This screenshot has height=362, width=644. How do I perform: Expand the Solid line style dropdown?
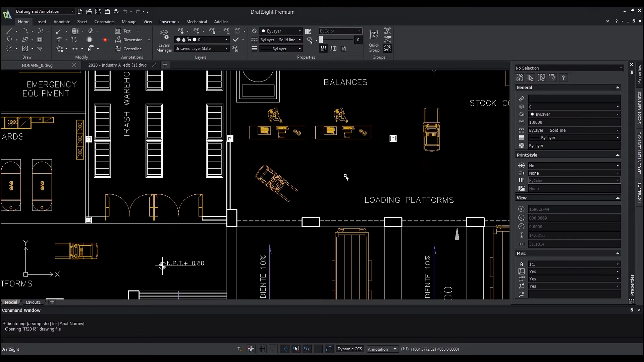(300, 40)
